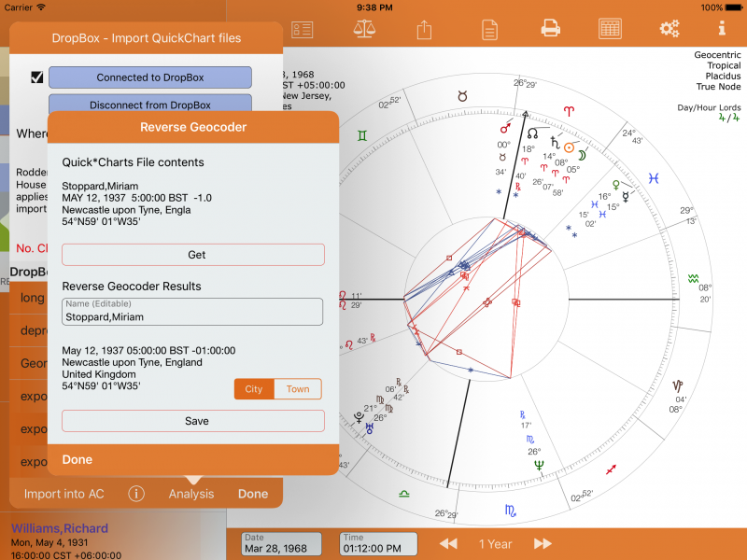Open settings gears icon
The image size is (747, 560).
pyautogui.click(x=669, y=29)
